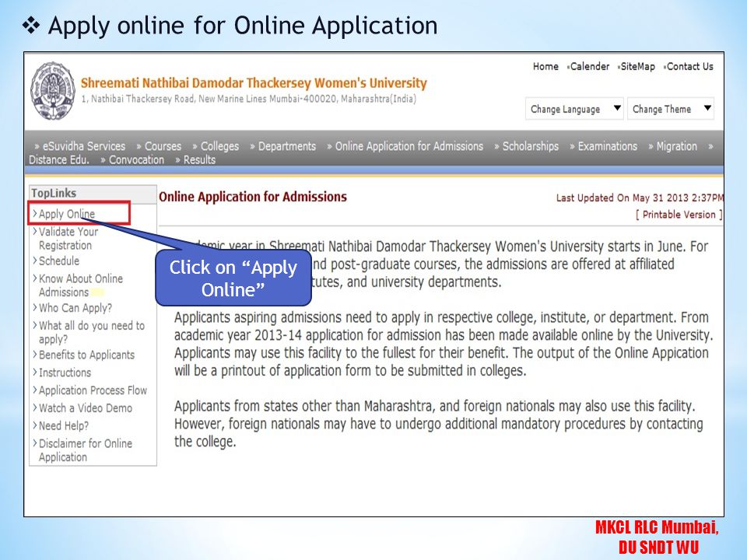Viewport: 747px width, 560px height.
Task: Select Online Application for Admissions menu
Action: (409, 146)
